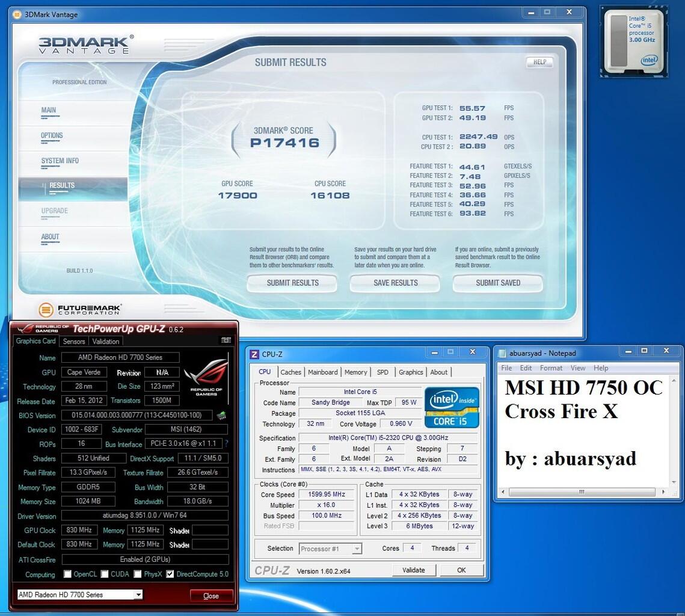Click the Notepad scrollbar right arrow
685x616 pixels.
(663, 492)
